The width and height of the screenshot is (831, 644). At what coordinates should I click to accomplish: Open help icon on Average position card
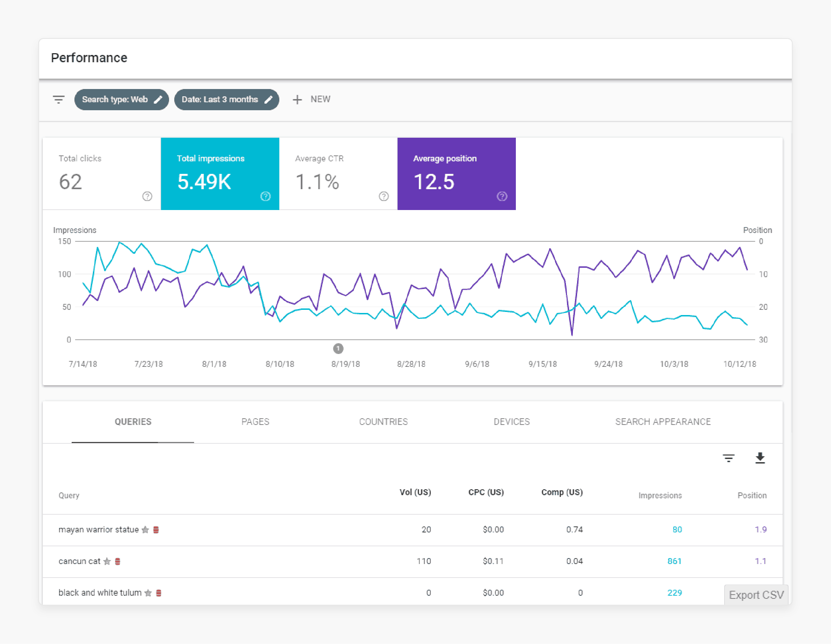(x=502, y=196)
